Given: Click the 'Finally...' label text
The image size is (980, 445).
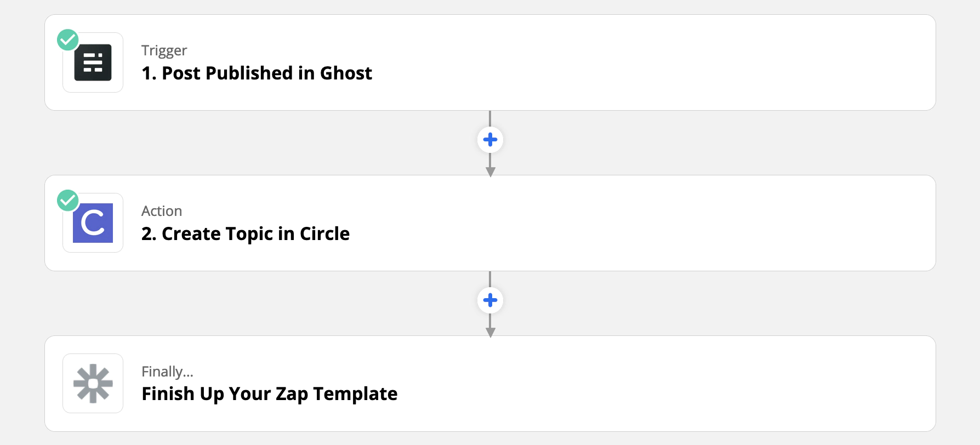Looking at the screenshot, I should pos(167,372).
